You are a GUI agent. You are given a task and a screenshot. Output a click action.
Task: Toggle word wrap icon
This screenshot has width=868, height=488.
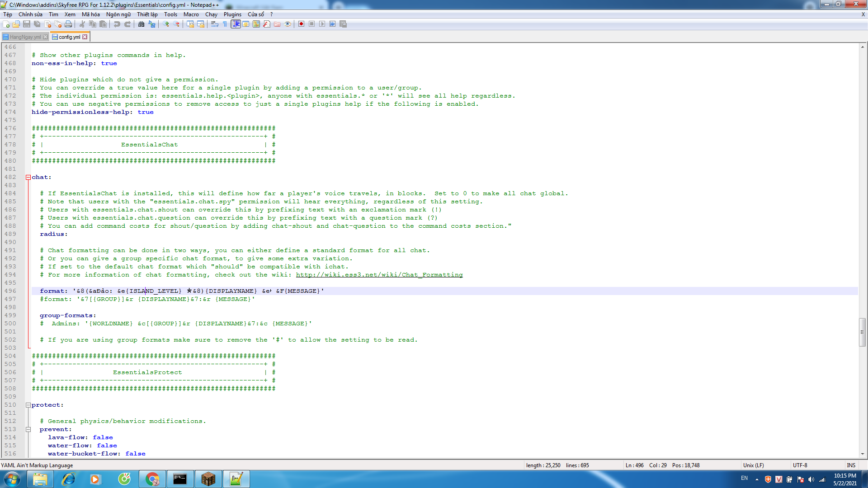[x=215, y=24]
